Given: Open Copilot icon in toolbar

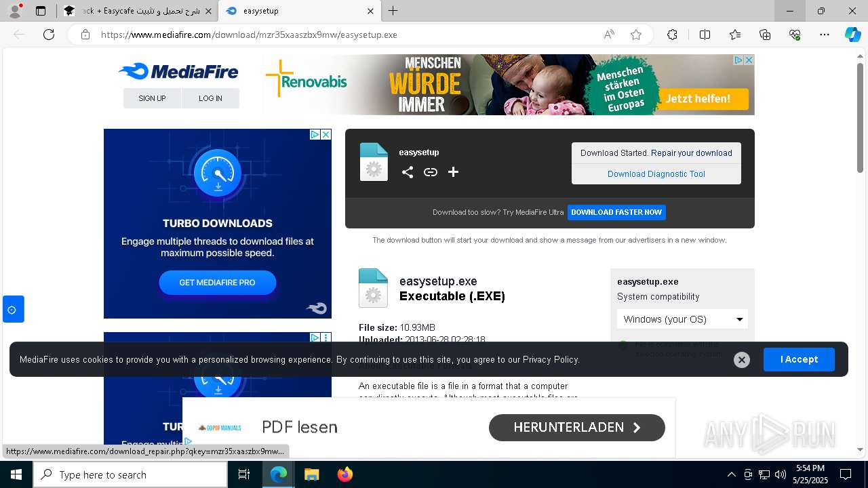Looking at the screenshot, I should [x=852, y=35].
